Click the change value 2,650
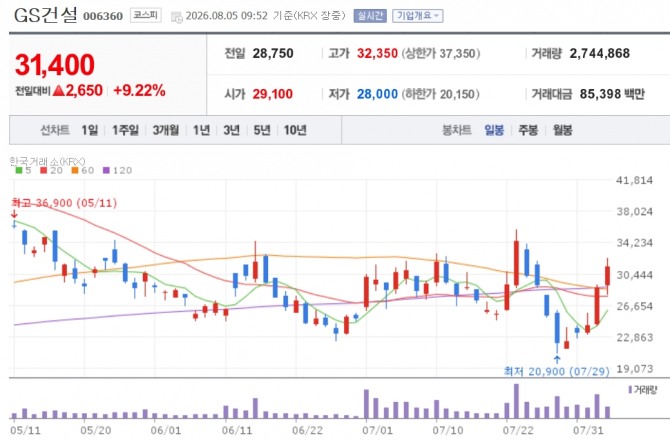Screen dimensions: 670x442 coord(84,91)
